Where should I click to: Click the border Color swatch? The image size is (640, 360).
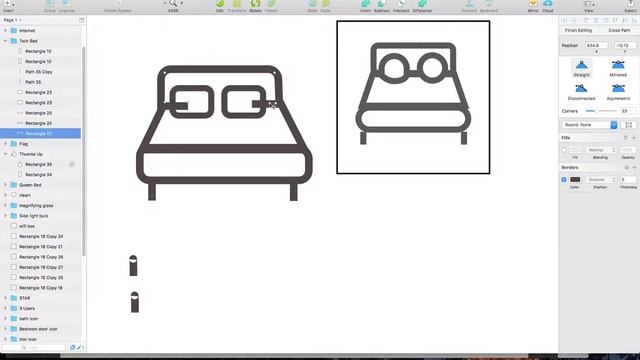click(x=575, y=180)
